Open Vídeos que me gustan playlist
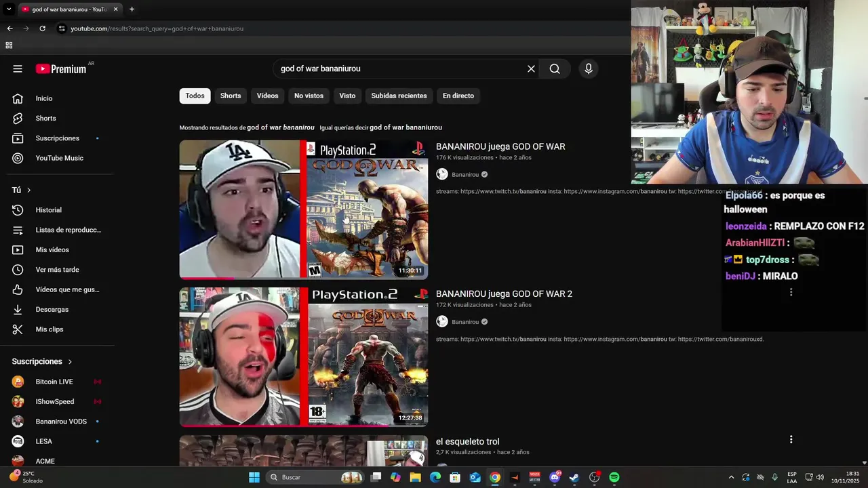Viewport: 868px width, 488px height. [x=58, y=289]
